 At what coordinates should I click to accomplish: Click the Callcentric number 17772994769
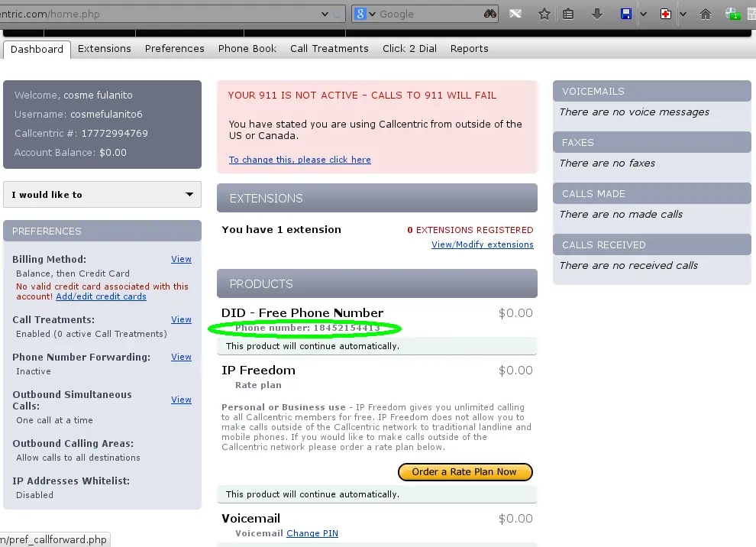(115, 133)
